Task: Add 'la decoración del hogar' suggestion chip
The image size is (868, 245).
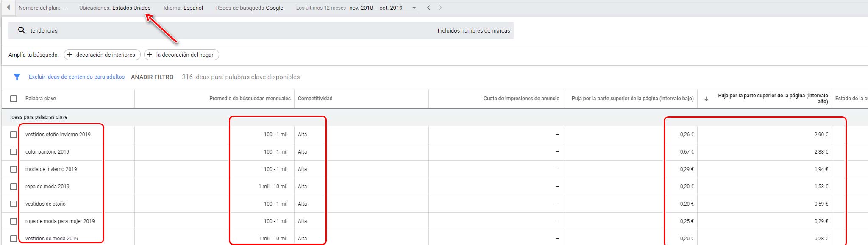Action: (181, 55)
